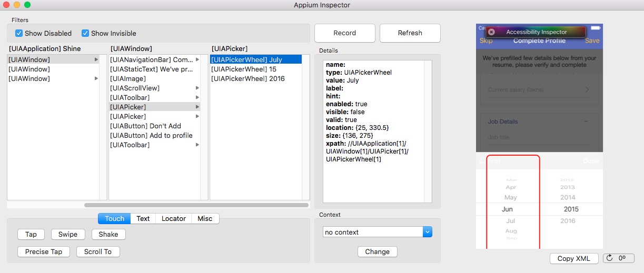This screenshot has height=273, width=644.
Task: Click the horizontal scrollbar under the element columns
Action: click(196, 205)
